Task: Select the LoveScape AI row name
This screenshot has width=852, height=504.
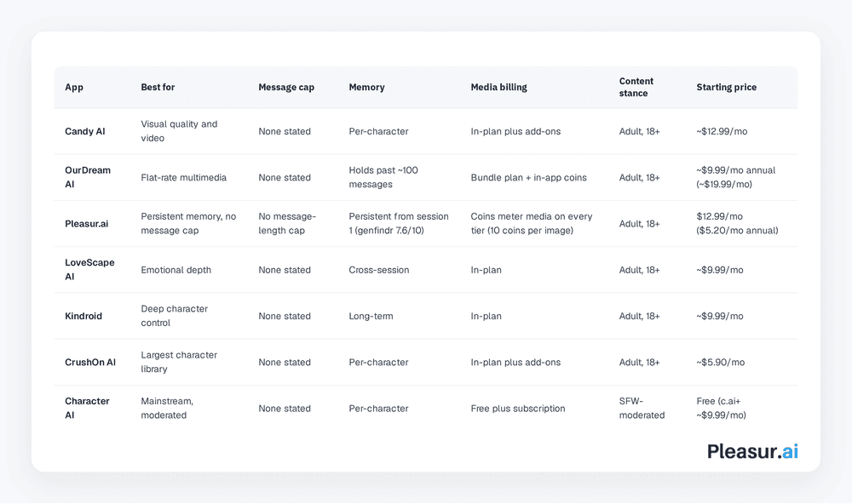Action: (89, 269)
